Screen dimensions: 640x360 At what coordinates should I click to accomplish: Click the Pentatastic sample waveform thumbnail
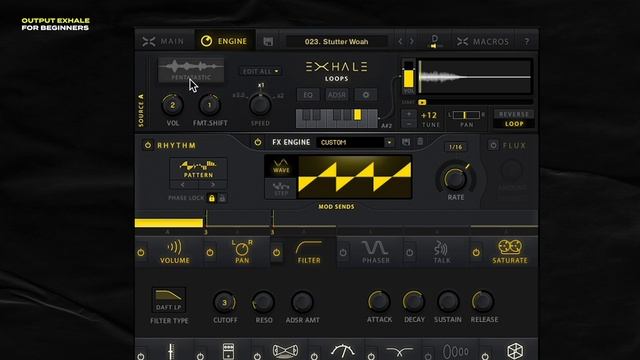pos(191,70)
